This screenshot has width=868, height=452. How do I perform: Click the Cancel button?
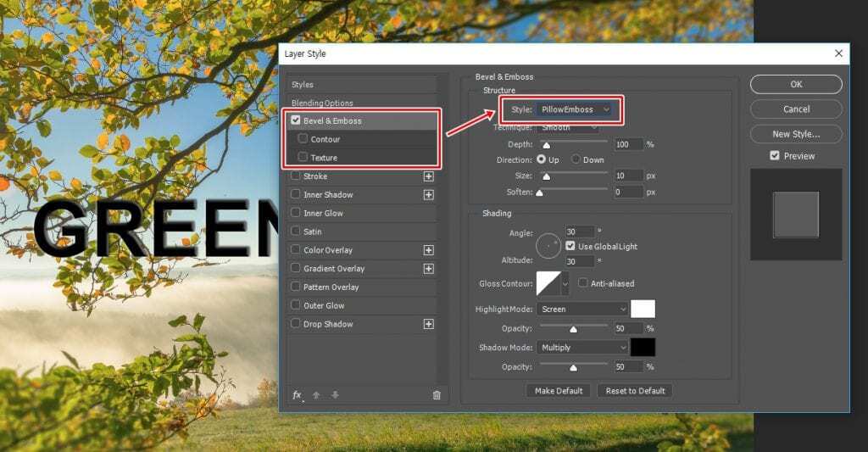point(796,109)
